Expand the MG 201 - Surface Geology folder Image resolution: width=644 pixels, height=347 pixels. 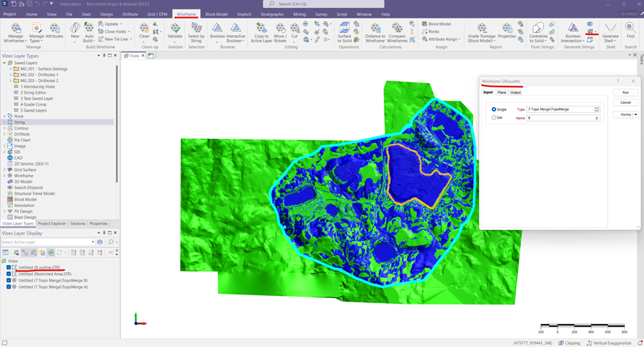(x=11, y=69)
